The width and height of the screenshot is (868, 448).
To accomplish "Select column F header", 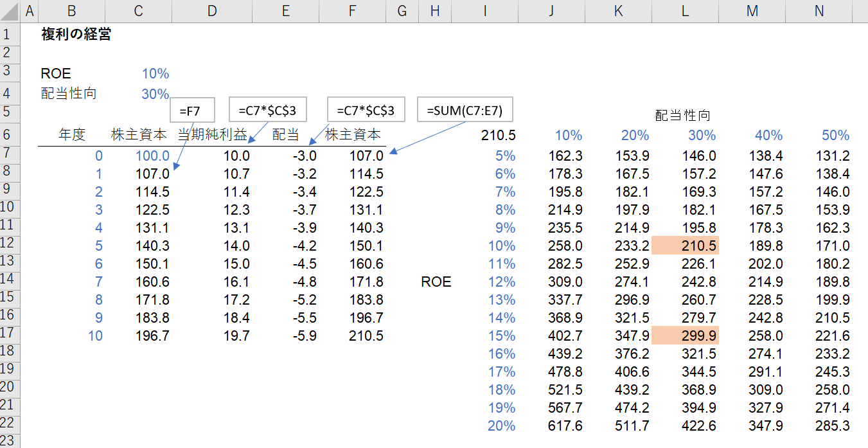I will click(351, 11).
